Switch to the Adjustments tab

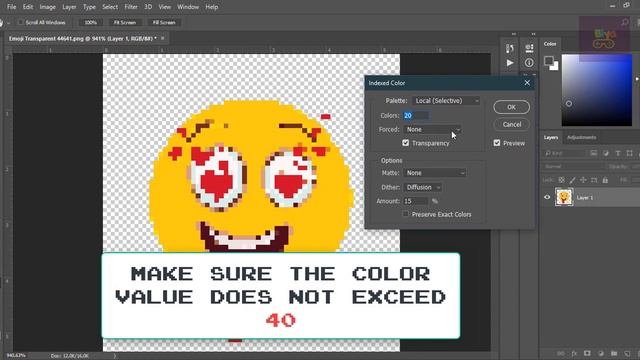(x=581, y=138)
